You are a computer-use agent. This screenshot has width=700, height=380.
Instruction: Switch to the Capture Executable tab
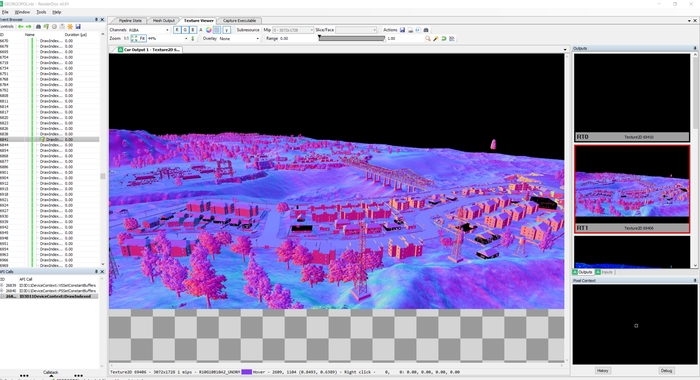point(240,21)
